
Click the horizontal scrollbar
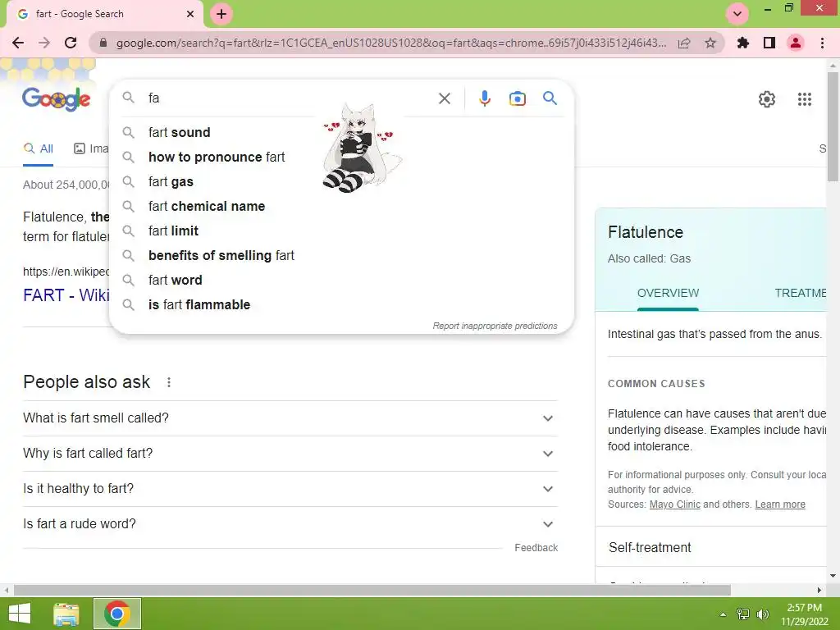(372, 591)
